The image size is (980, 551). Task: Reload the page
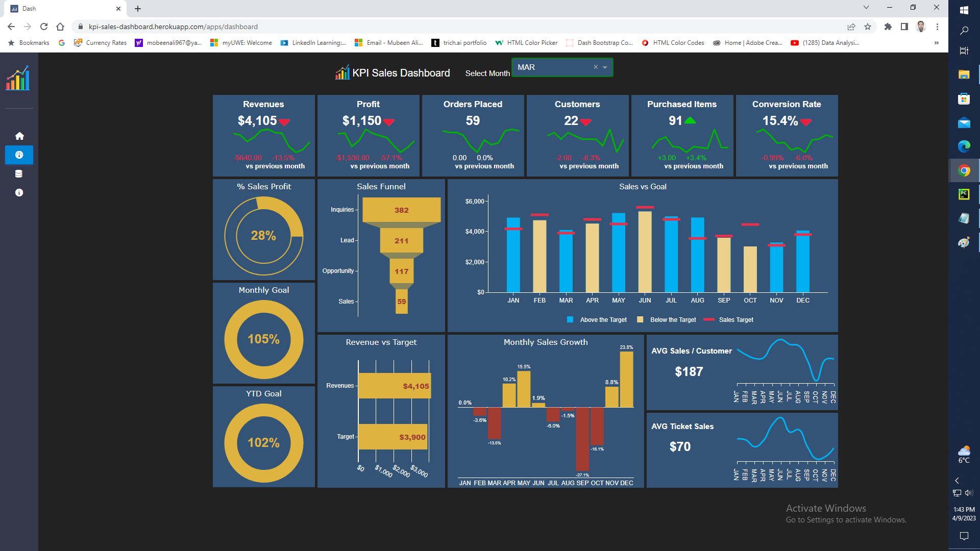coord(44,27)
